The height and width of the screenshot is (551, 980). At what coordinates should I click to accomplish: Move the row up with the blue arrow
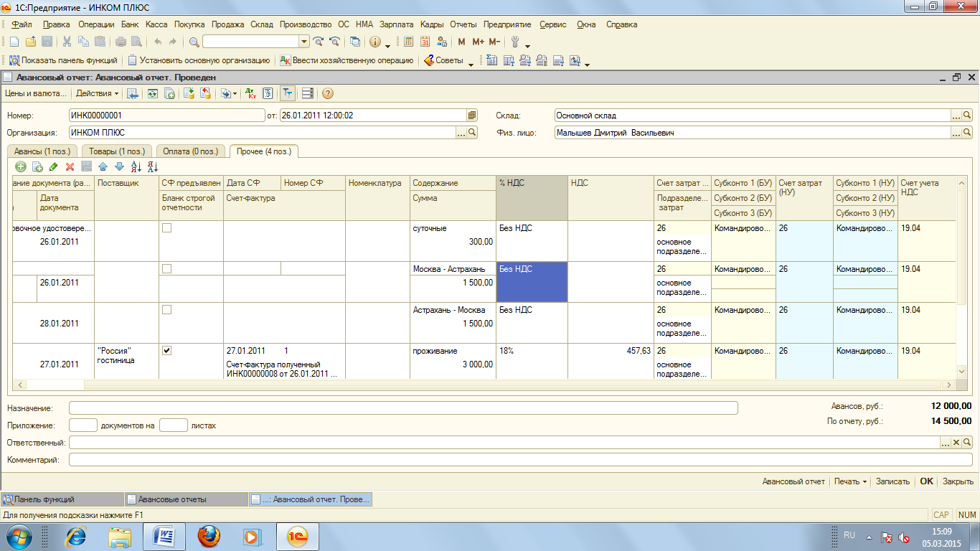pyautogui.click(x=103, y=166)
